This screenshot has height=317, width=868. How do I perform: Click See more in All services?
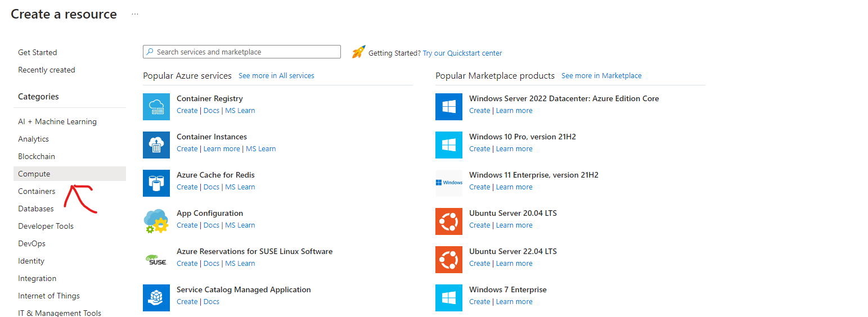click(x=276, y=75)
